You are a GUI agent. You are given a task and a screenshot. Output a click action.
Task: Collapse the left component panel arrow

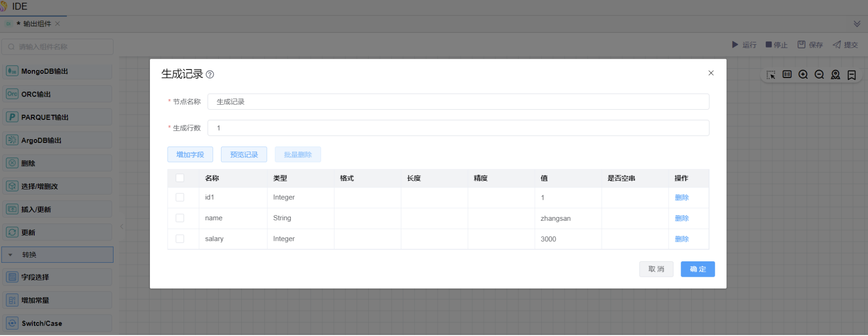[x=122, y=227]
